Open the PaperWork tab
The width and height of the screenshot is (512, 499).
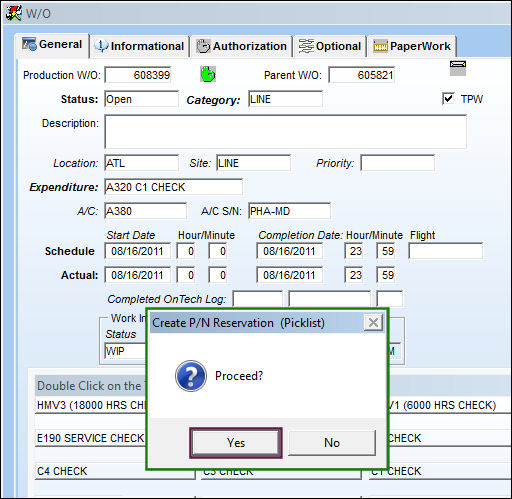(412, 46)
